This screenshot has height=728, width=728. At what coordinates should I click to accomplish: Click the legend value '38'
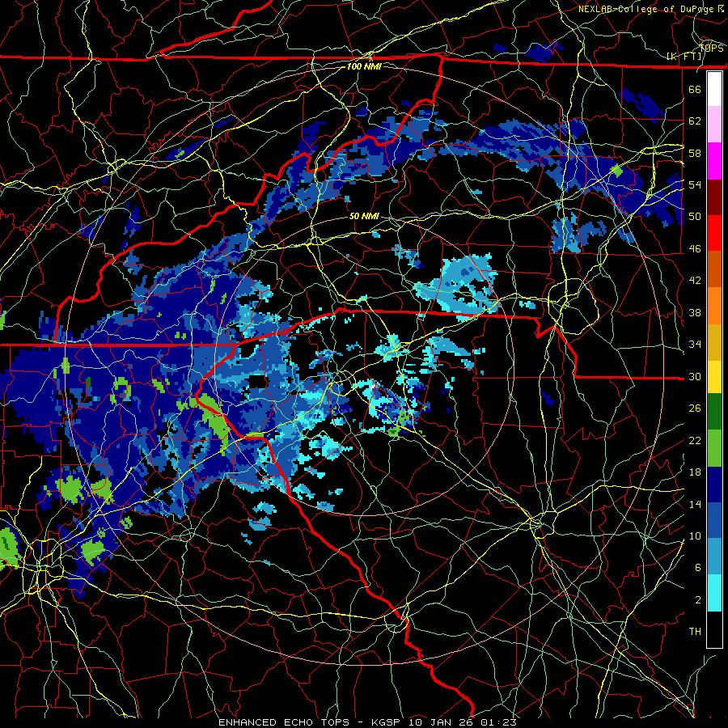click(x=695, y=312)
